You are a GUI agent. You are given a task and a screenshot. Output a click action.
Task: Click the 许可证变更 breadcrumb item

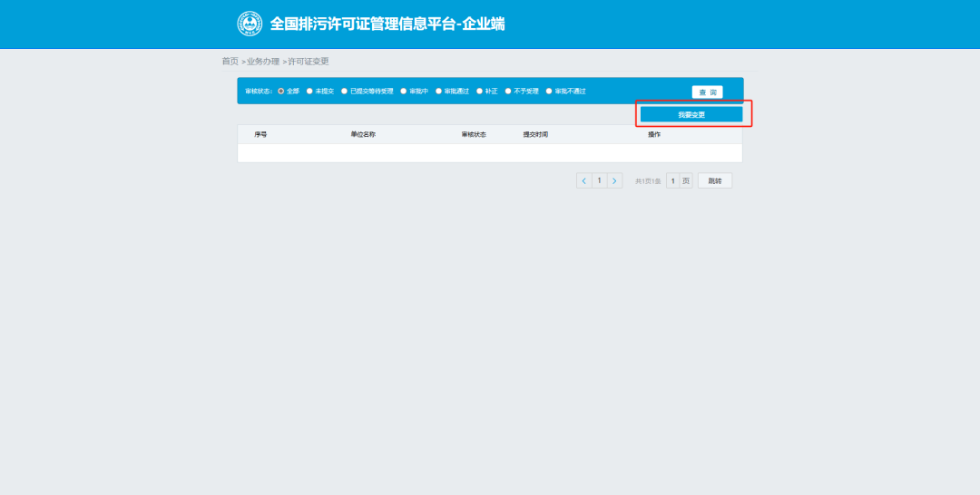coord(309,62)
